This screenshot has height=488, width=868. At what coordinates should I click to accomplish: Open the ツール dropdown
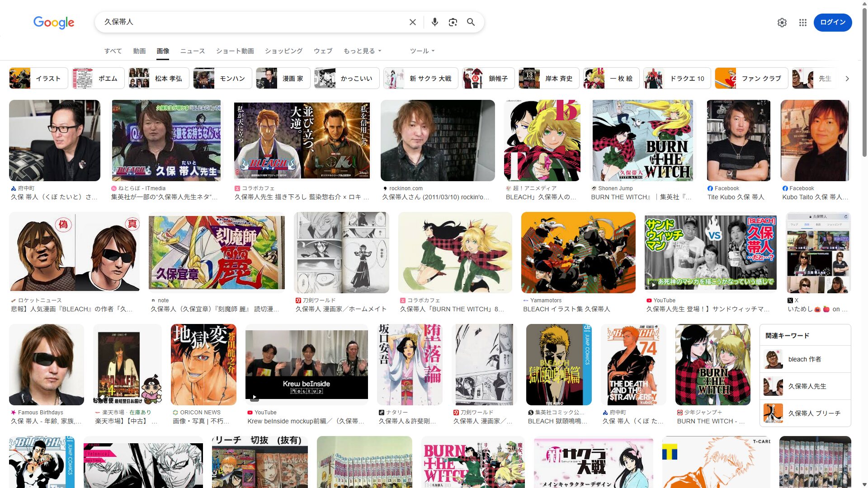422,51
